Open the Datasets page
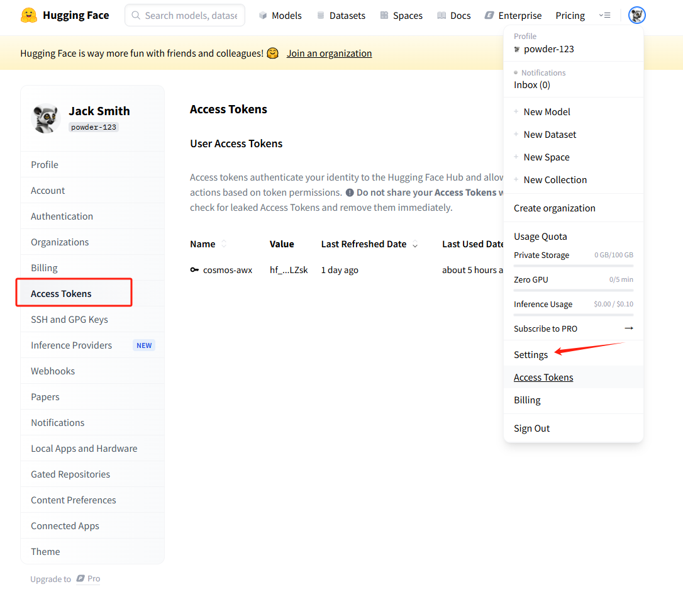 pos(341,15)
